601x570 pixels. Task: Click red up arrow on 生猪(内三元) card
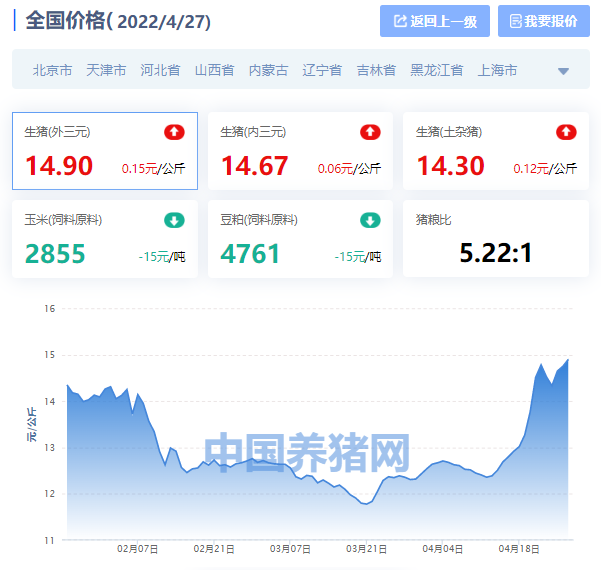370,132
